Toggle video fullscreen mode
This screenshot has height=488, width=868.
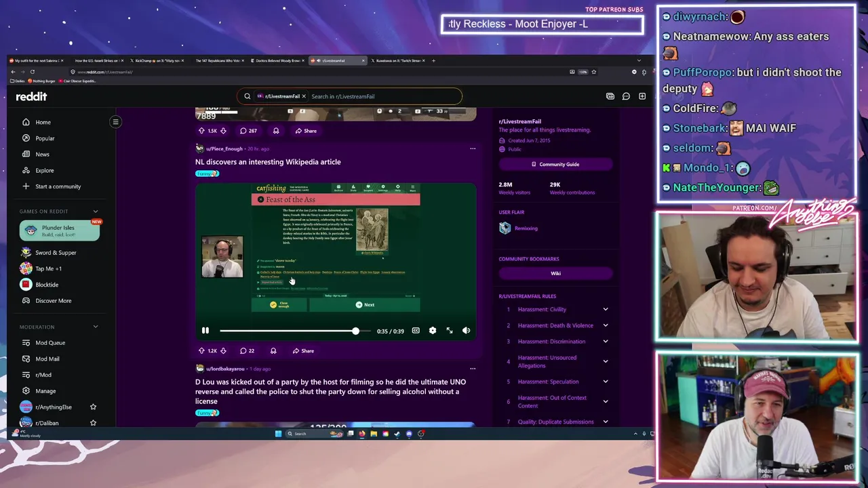pos(450,331)
